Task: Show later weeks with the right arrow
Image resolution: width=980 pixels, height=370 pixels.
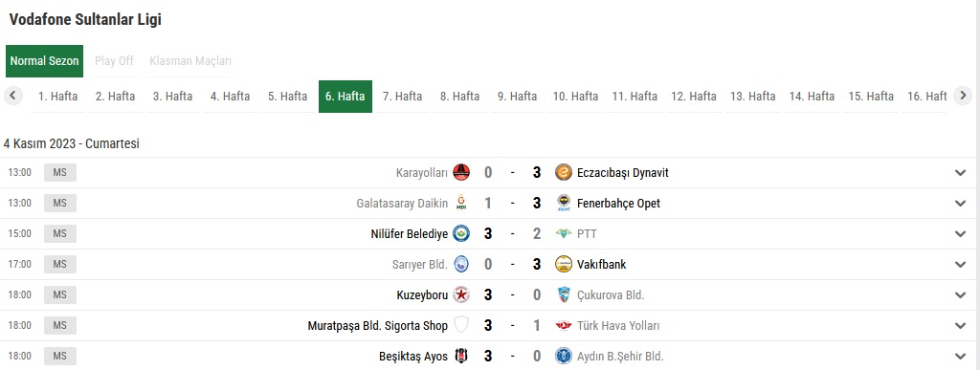Action: point(963,96)
